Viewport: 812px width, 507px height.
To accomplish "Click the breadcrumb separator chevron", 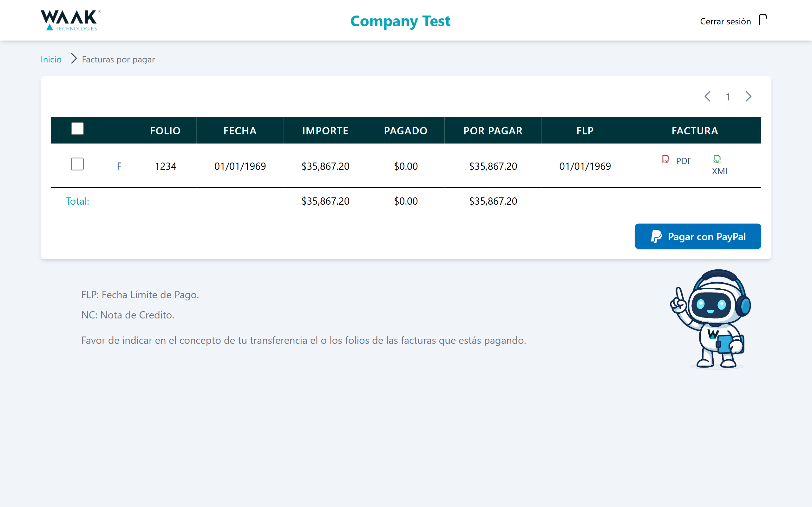I will click(x=74, y=59).
